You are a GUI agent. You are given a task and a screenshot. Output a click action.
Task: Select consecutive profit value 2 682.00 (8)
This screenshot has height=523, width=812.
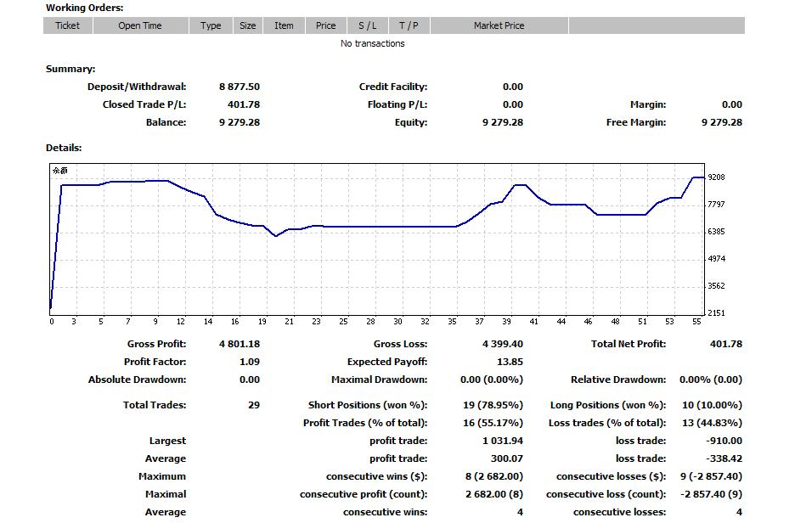(x=494, y=494)
